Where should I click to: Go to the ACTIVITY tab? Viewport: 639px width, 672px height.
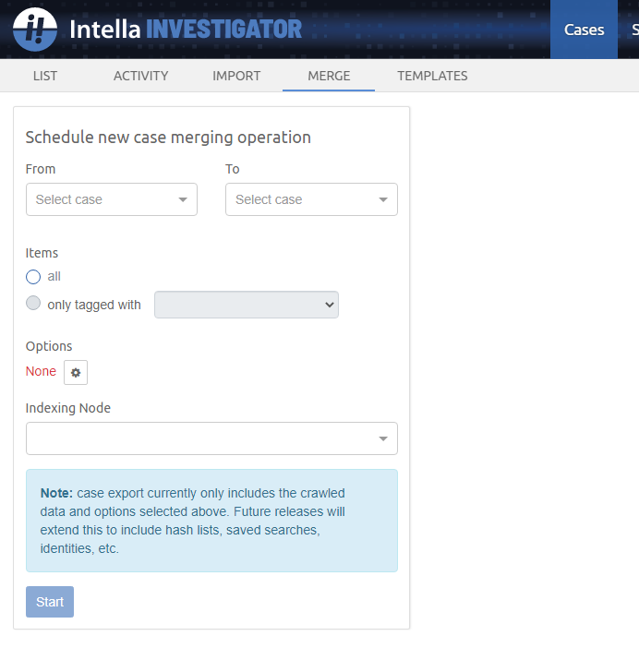tap(140, 76)
